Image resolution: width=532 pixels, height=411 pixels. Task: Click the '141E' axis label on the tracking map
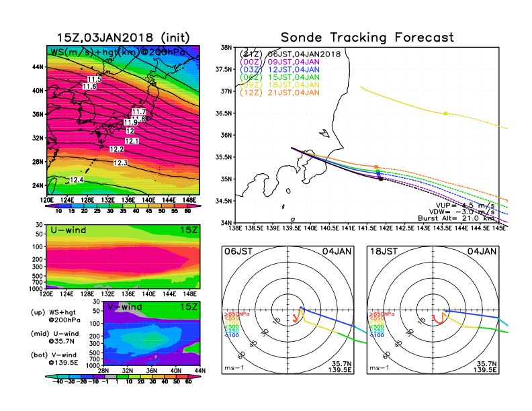348,228
